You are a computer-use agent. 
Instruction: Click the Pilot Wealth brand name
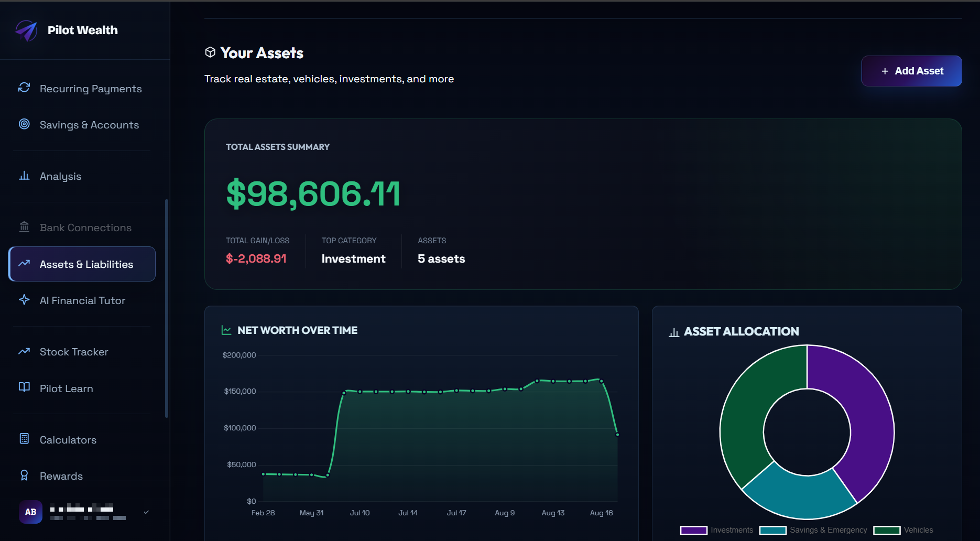pos(83,30)
